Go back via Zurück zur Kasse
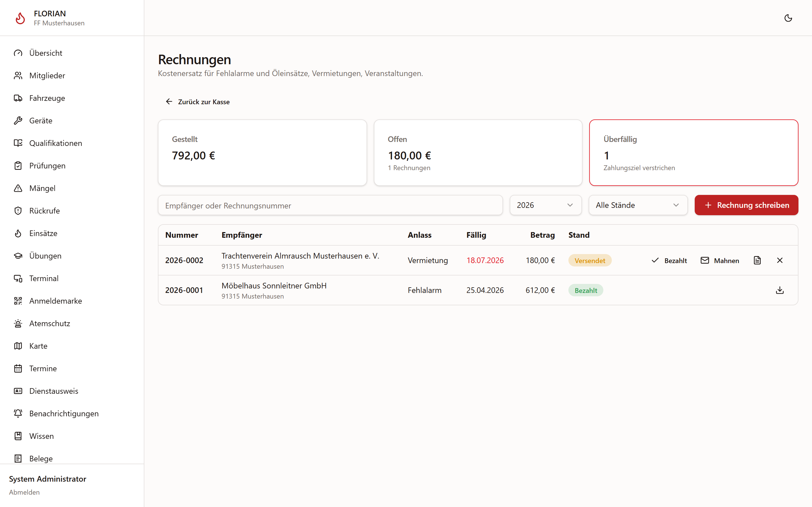812x507 pixels. pos(198,102)
